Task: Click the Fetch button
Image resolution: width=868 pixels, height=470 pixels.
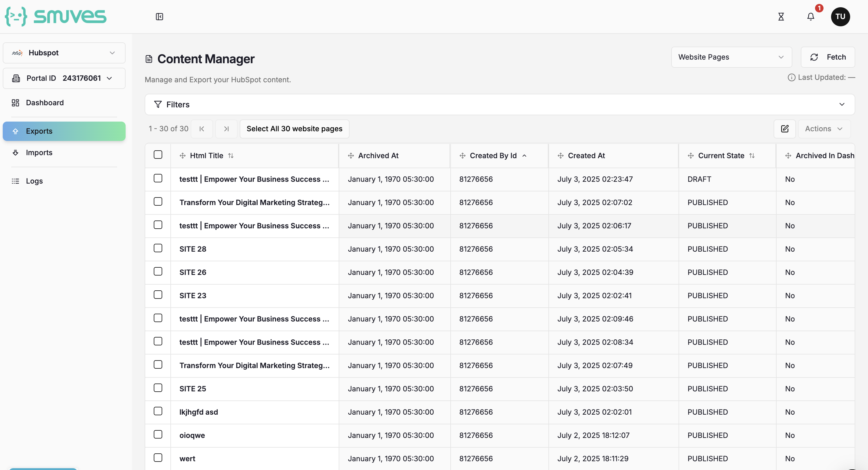Action: pyautogui.click(x=827, y=57)
